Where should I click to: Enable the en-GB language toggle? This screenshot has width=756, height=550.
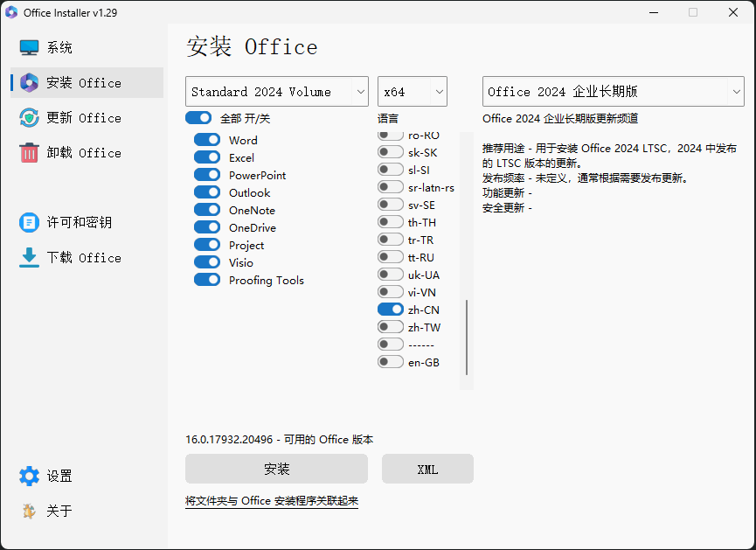[x=390, y=362]
